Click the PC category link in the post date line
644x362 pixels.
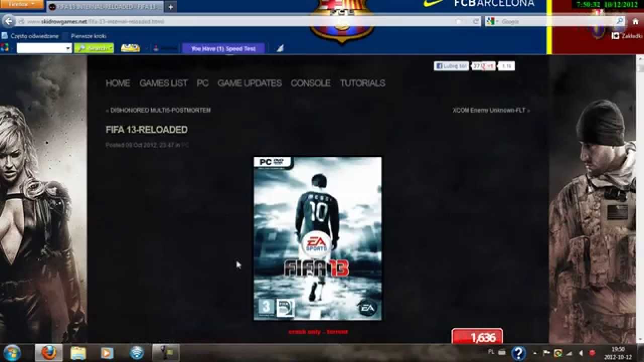click(x=185, y=145)
